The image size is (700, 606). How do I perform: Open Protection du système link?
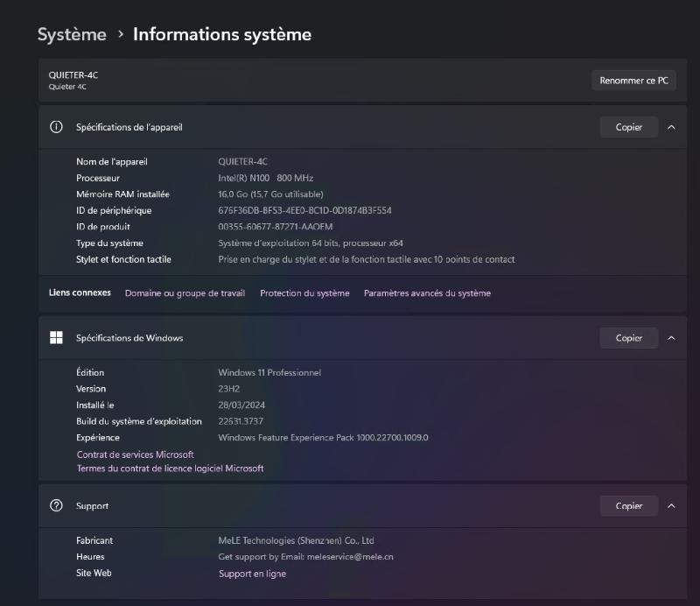pos(304,293)
